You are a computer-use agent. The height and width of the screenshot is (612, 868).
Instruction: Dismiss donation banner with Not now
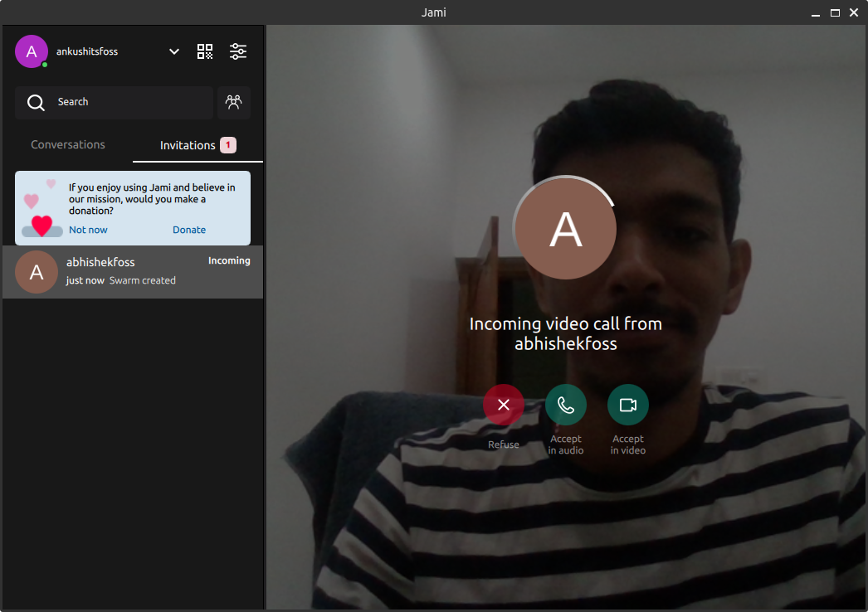tap(88, 230)
